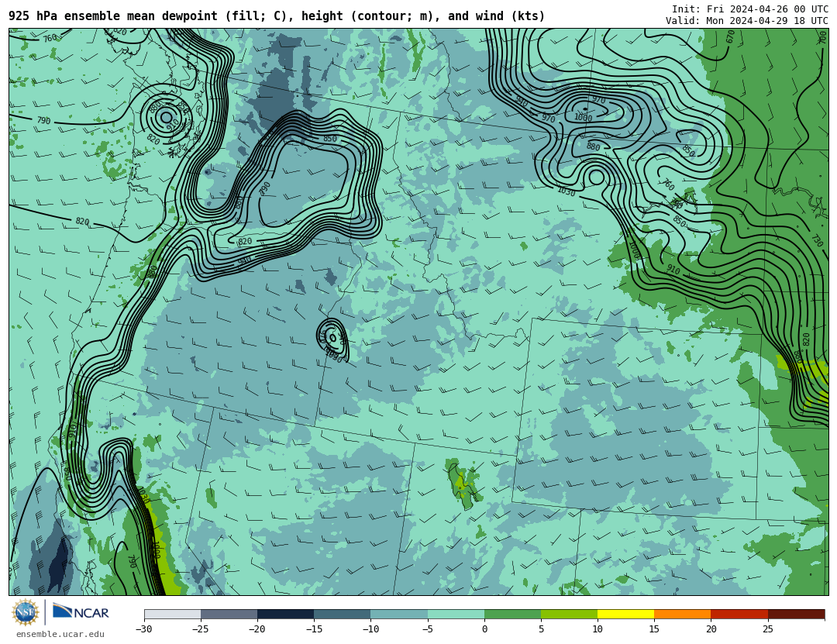Screen dimensions: 837x644
Task: Pick the slate grey -25 to -20 swatch
Action: click(229, 615)
